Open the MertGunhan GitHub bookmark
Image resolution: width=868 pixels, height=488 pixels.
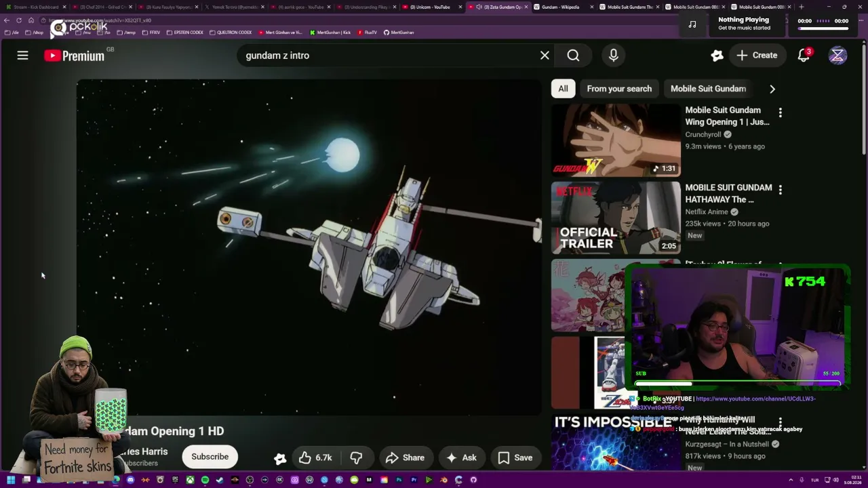coord(399,33)
